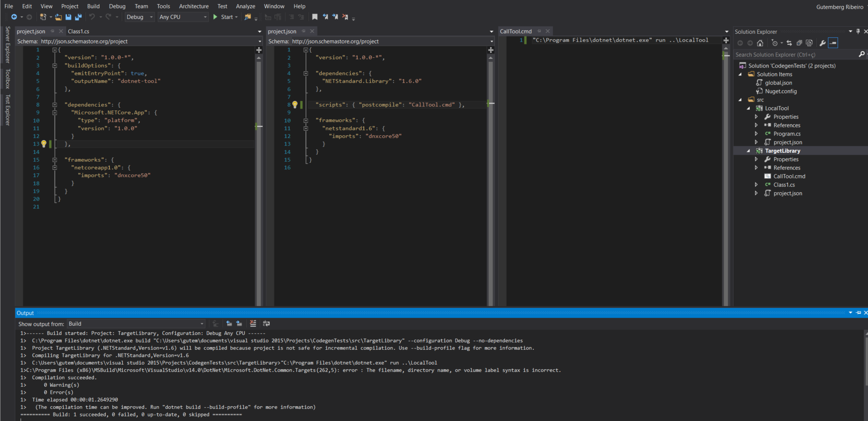Go to previous message in Output toolbar
The image size is (868, 421).
pyautogui.click(x=229, y=323)
